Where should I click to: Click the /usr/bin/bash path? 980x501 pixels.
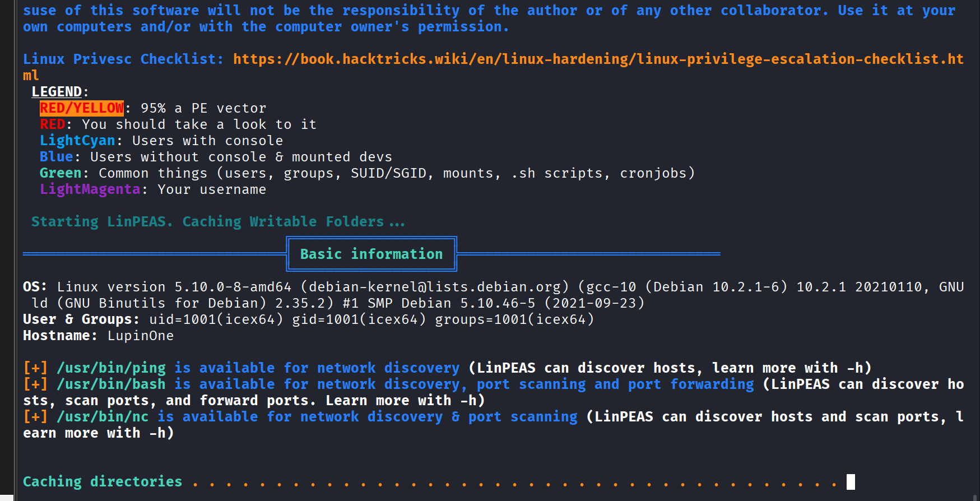(111, 384)
